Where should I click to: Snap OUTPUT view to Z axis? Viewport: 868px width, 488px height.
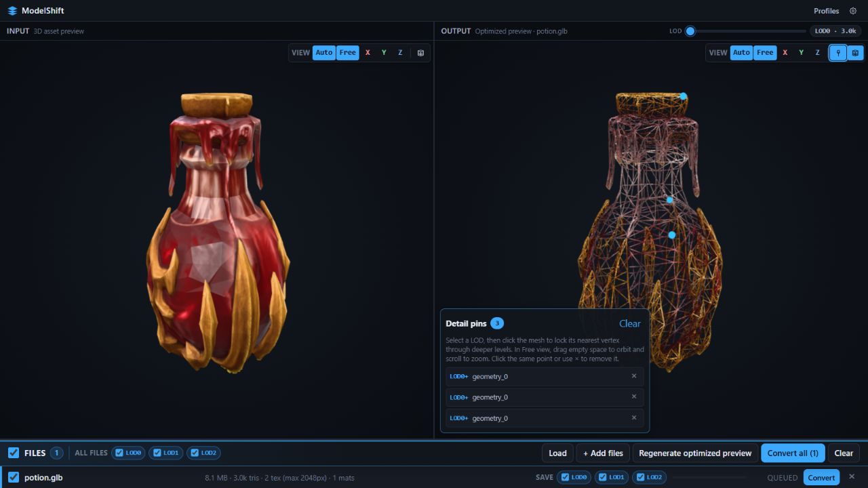point(818,53)
